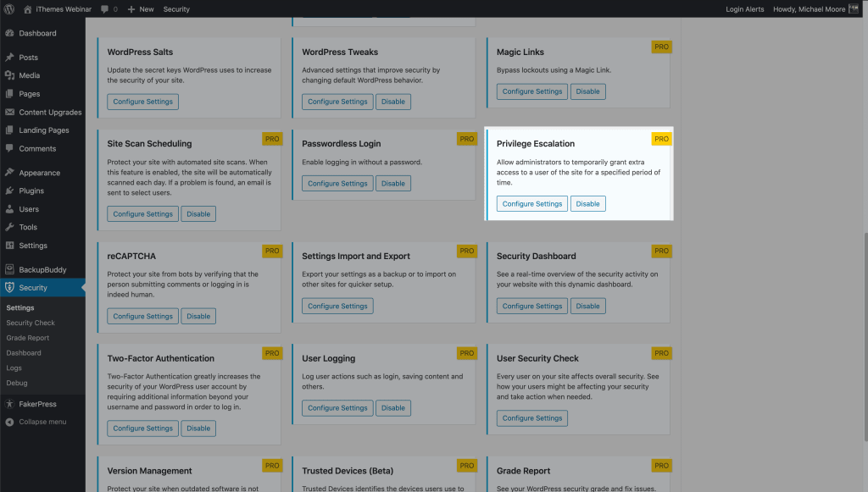Screen dimensions: 868x492
Task: Click the Posts pushpin icon
Action: 9,57
